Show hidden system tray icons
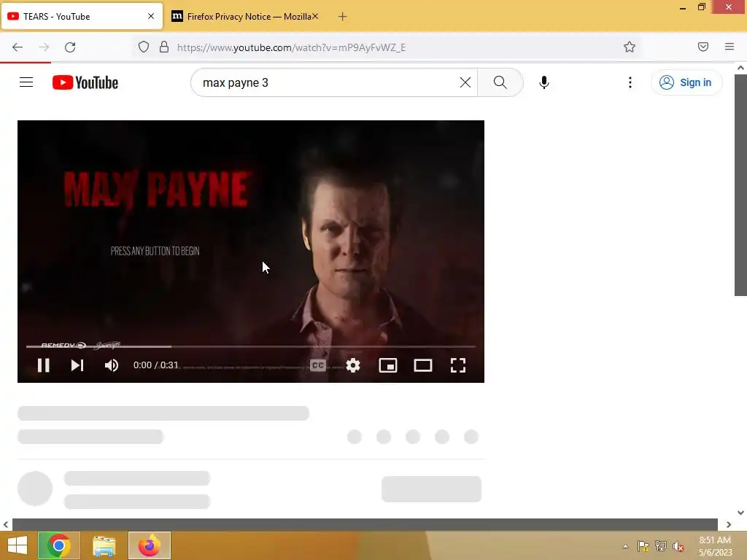The image size is (747, 560). (625, 546)
